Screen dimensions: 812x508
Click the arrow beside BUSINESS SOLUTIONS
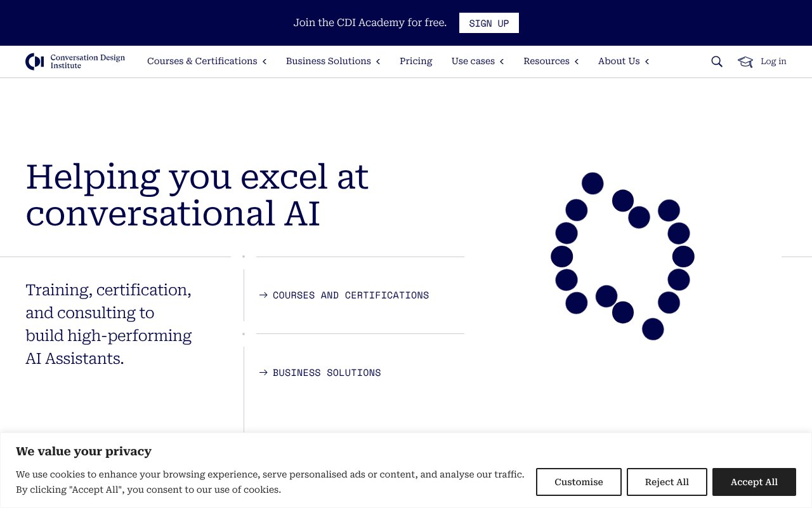pyautogui.click(x=263, y=373)
